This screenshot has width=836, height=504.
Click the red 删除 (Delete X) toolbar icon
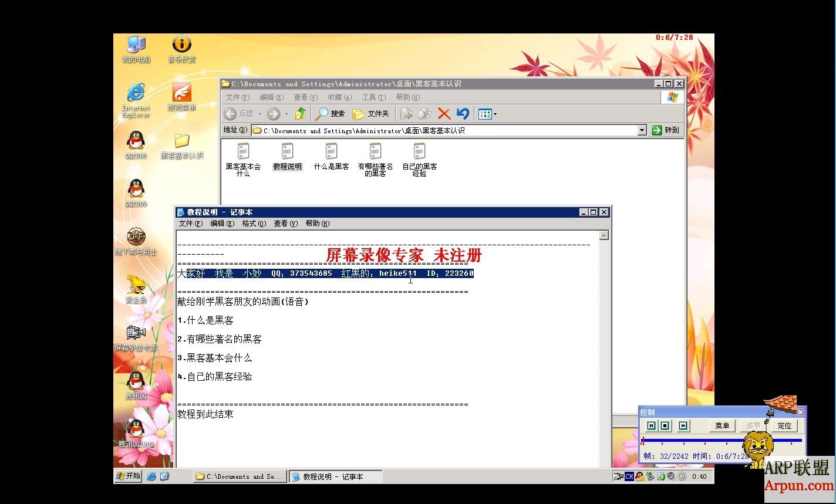coord(444,113)
